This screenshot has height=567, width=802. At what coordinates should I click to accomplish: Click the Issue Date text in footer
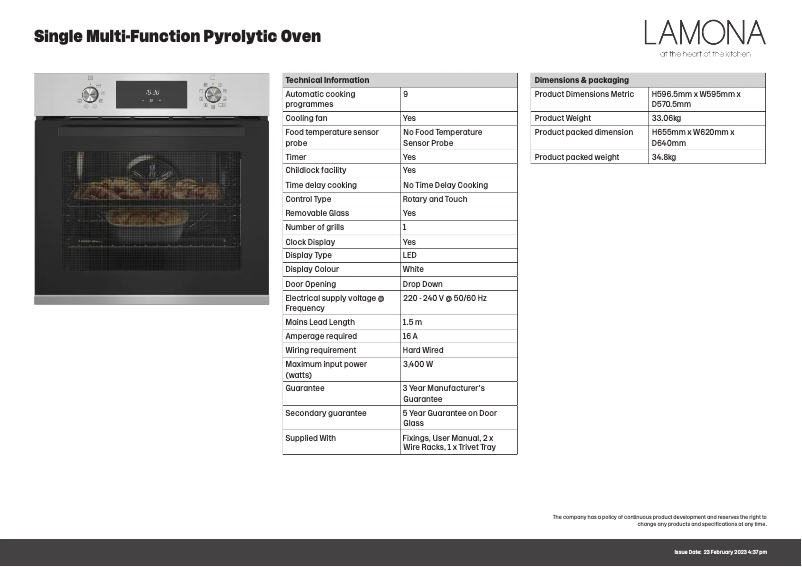720,552
